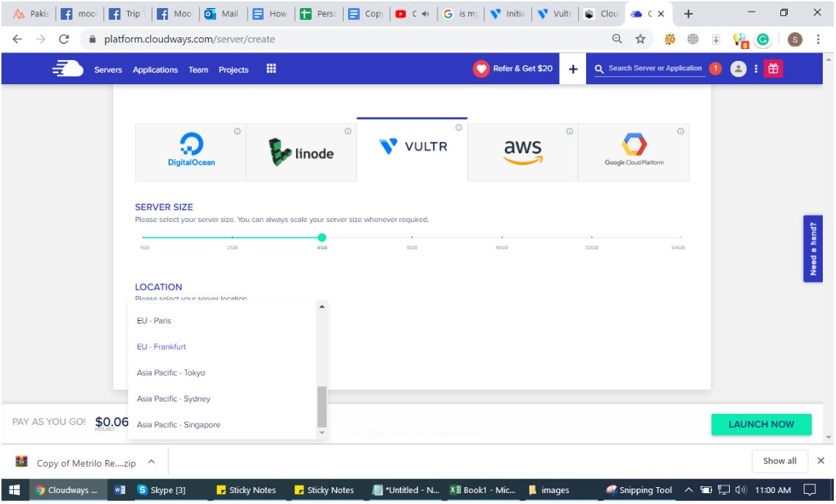Select the AWS provider card
This screenshot has height=504, width=836.
[x=523, y=152]
